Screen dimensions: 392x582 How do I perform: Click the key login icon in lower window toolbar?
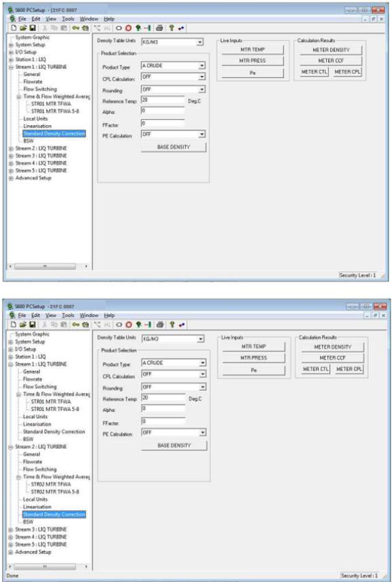point(76,325)
